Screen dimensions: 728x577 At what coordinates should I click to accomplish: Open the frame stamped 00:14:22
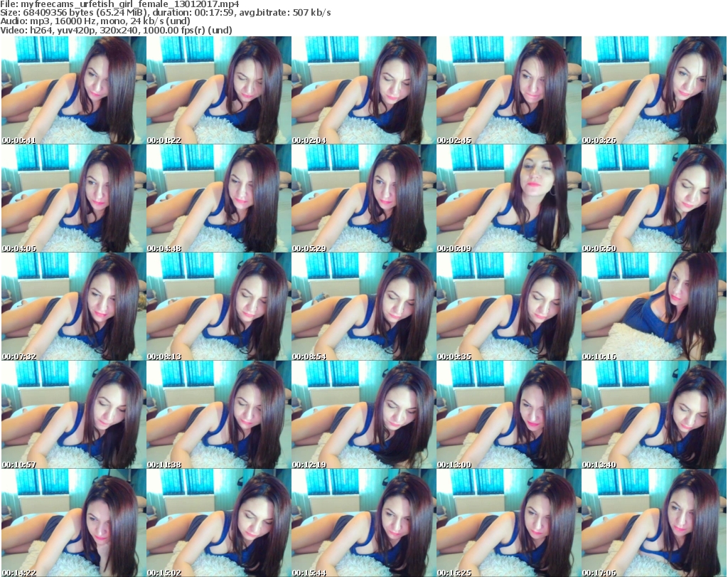73,523
